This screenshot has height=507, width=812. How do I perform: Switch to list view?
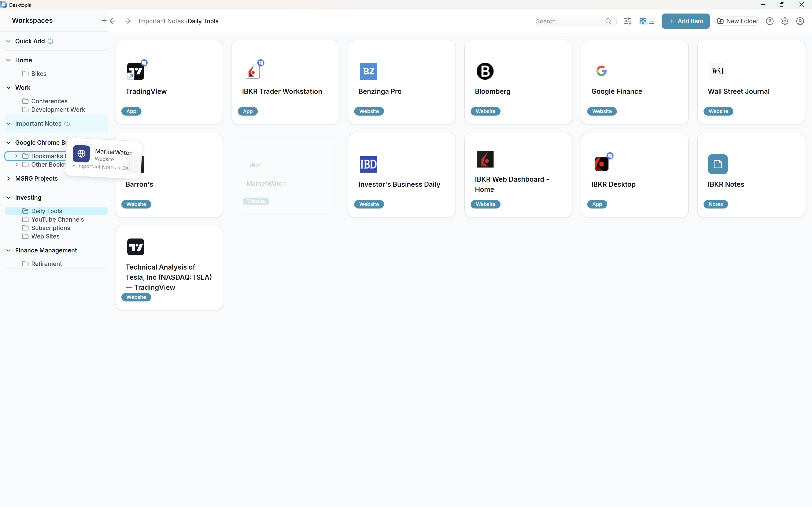pyautogui.click(x=651, y=21)
